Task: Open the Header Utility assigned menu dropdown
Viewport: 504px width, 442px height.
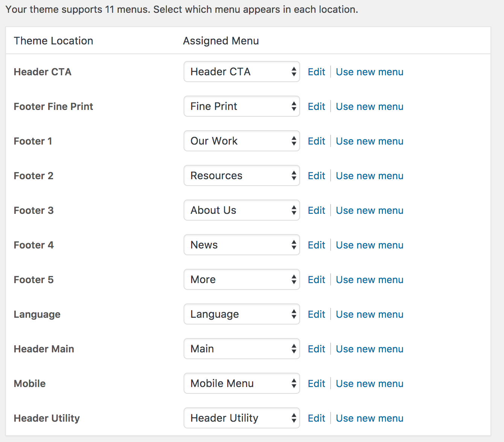Action: tap(242, 418)
